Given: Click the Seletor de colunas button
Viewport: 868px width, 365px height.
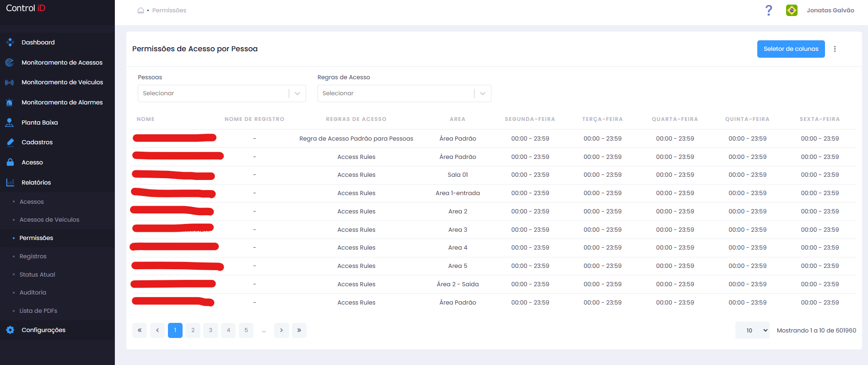Looking at the screenshot, I should pos(791,49).
